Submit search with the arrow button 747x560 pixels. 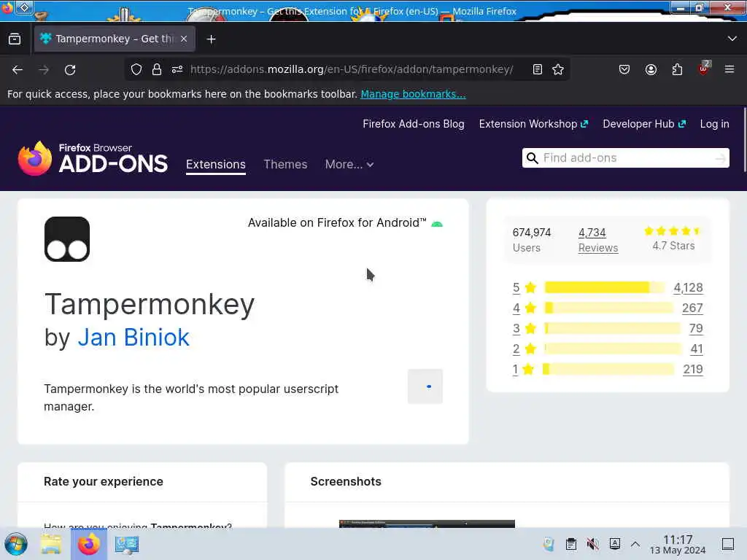[x=720, y=158]
